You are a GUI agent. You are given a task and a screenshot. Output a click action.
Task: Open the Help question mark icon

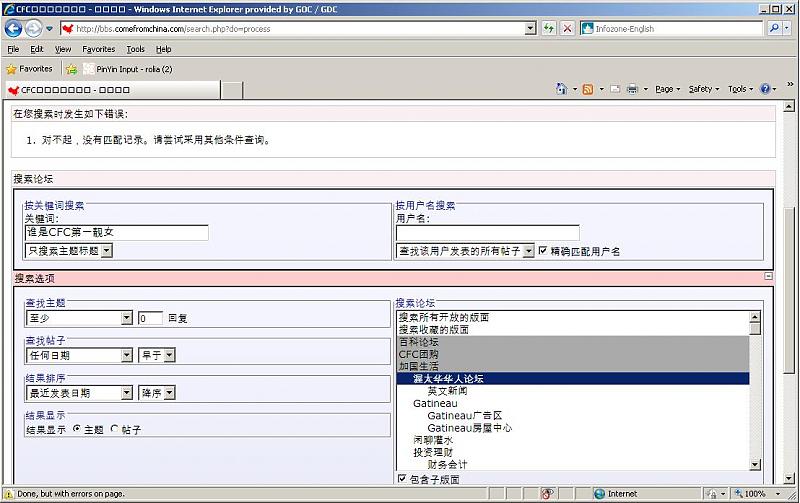point(765,89)
